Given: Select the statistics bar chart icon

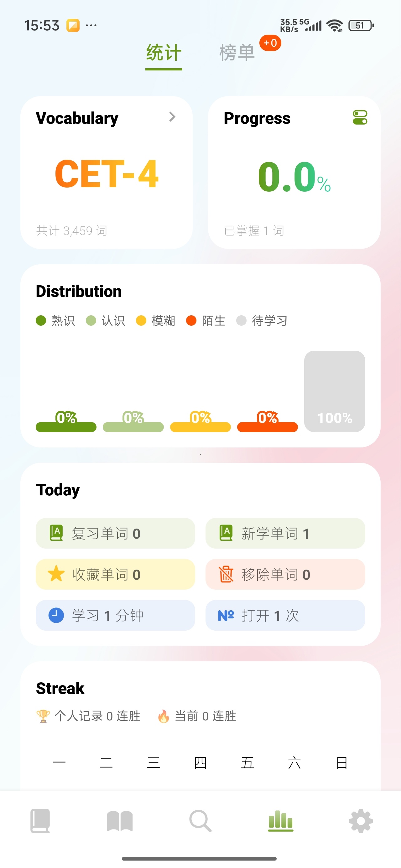Looking at the screenshot, I should (x=281, y=821).
